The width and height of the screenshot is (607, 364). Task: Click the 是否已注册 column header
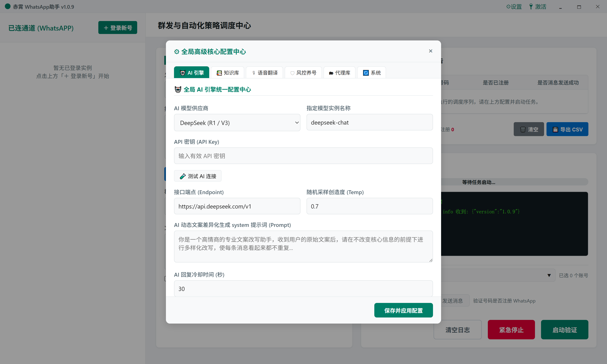click(496, 83)
